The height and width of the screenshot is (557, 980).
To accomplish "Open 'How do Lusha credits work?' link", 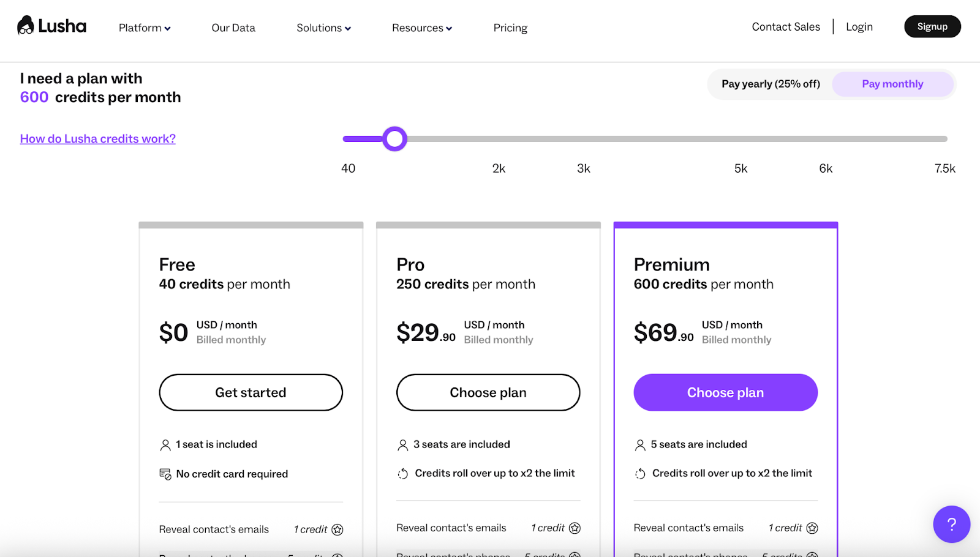I will coord(97,138).
